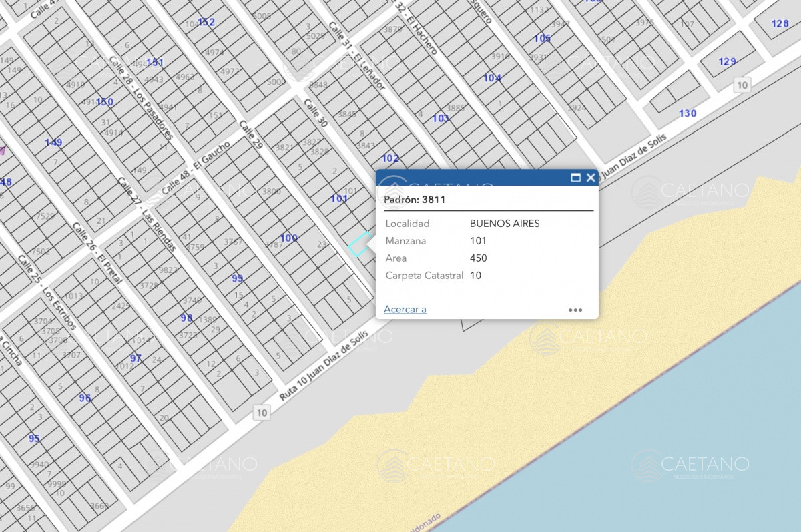Click blue block number 151

coord(154,63)
